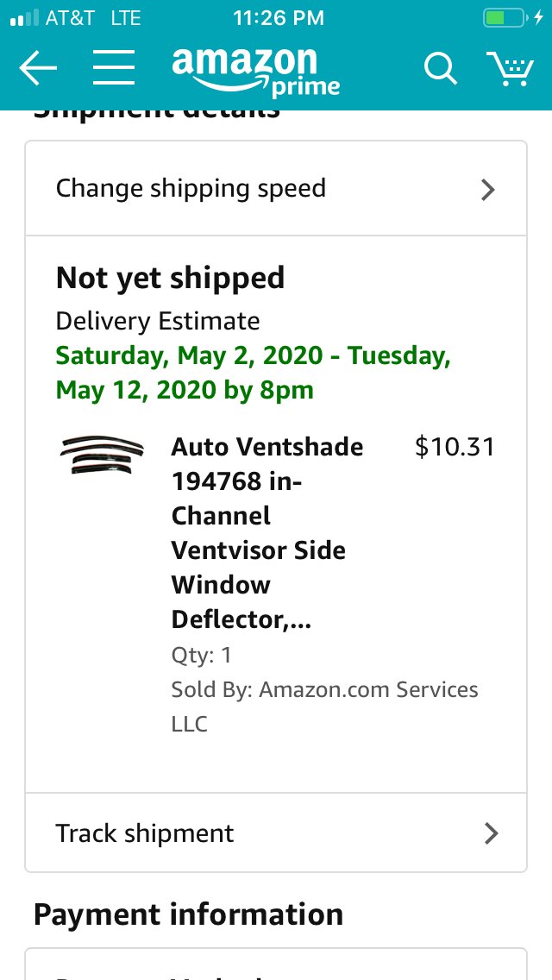
Task: Tap the green delivery estimate date
Action: pyautogui.click(x=254, y=373)
